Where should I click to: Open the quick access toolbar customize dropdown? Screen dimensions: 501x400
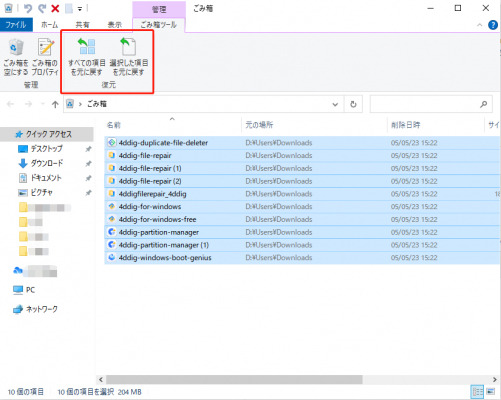[80, 9]
